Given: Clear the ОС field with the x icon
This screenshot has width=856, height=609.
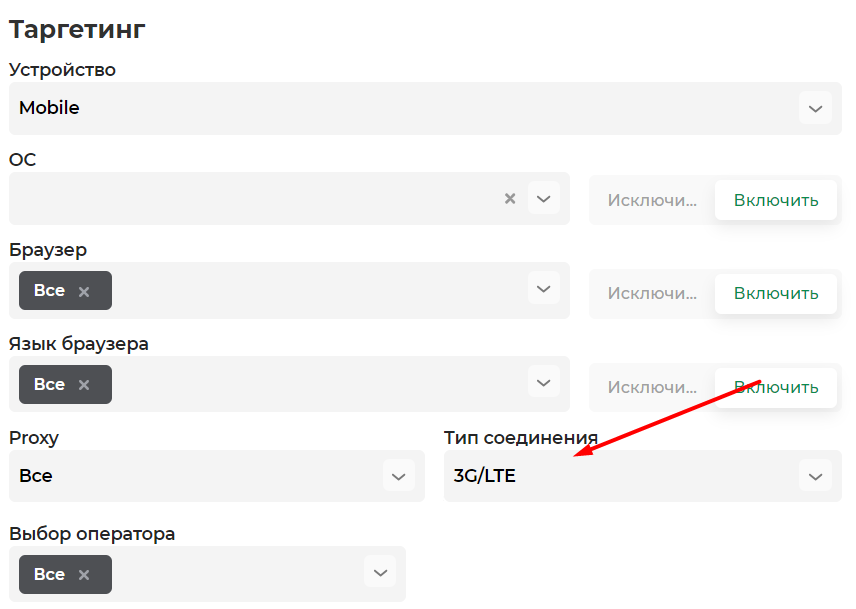Looking at the screenshot, I should click(x=510, y=199).
